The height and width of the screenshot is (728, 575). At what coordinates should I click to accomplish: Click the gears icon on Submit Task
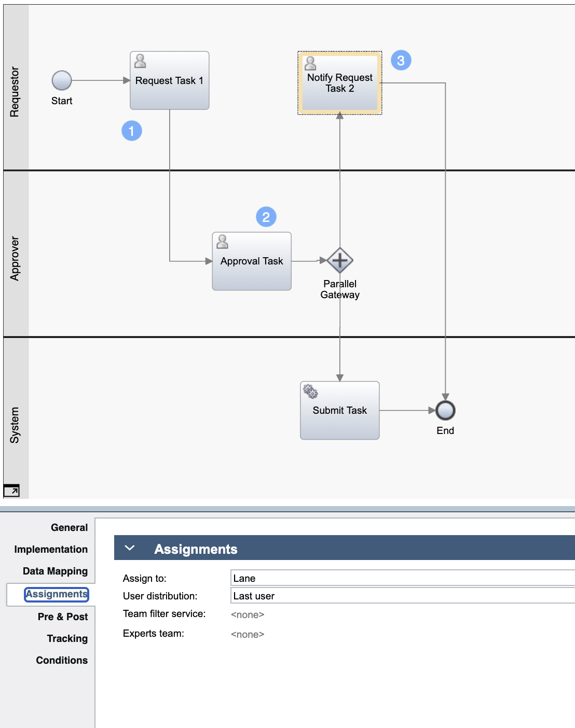pyautogui.click(x=310, y=393)
